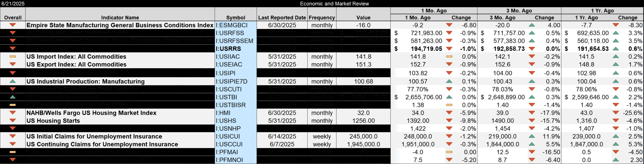Image resolution: width=644 pixels, height=164 pixels.
Task: Click the Overall down arrow for US Housing Starts
Action: point(13,121)
